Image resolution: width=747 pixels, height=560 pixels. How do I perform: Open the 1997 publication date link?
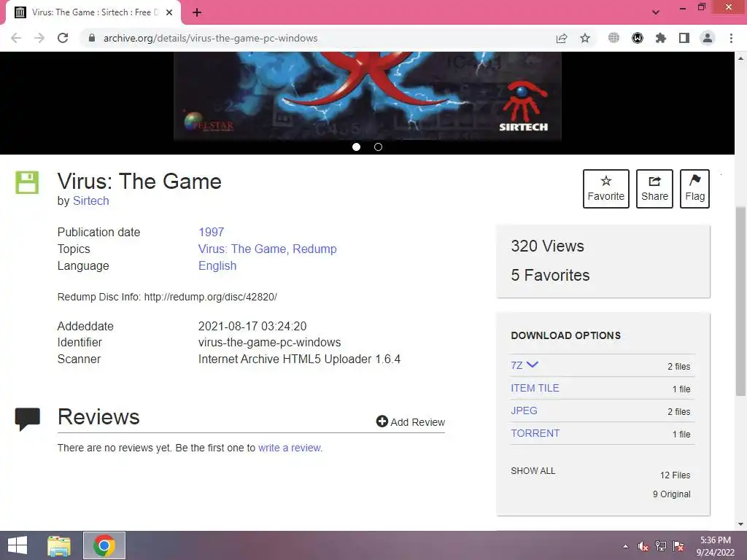(211, 232)
